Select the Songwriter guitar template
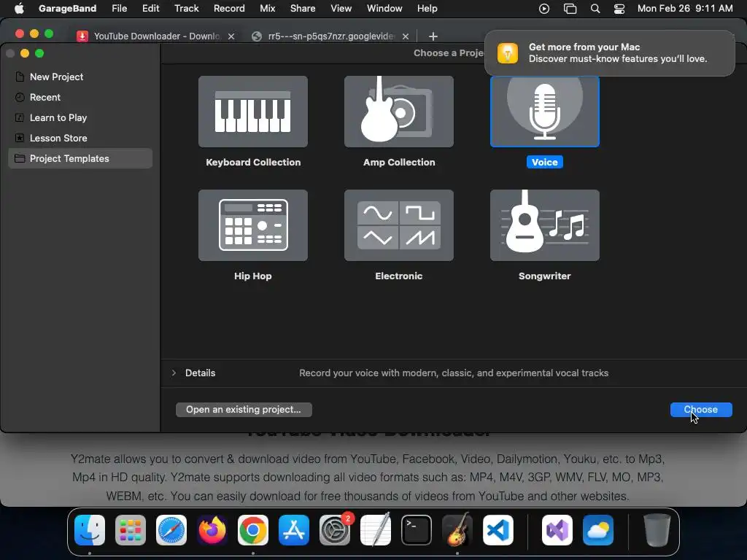 point(544,225)
